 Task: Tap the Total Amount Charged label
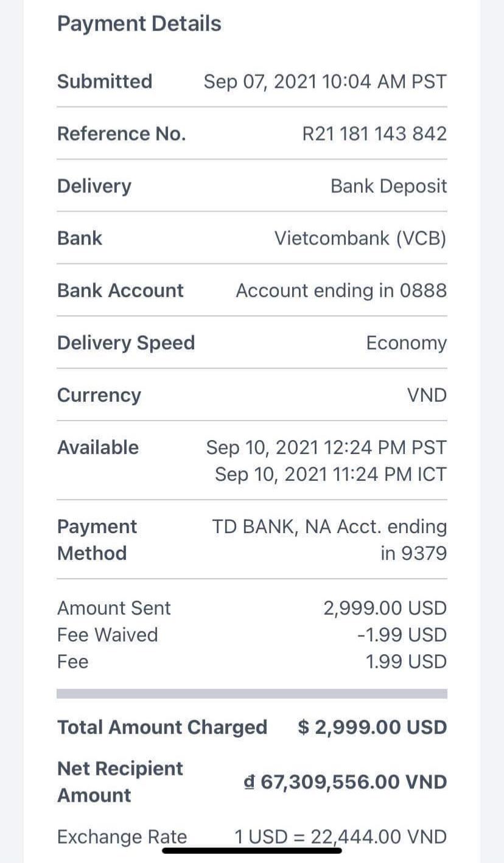[x=162, y=727]
